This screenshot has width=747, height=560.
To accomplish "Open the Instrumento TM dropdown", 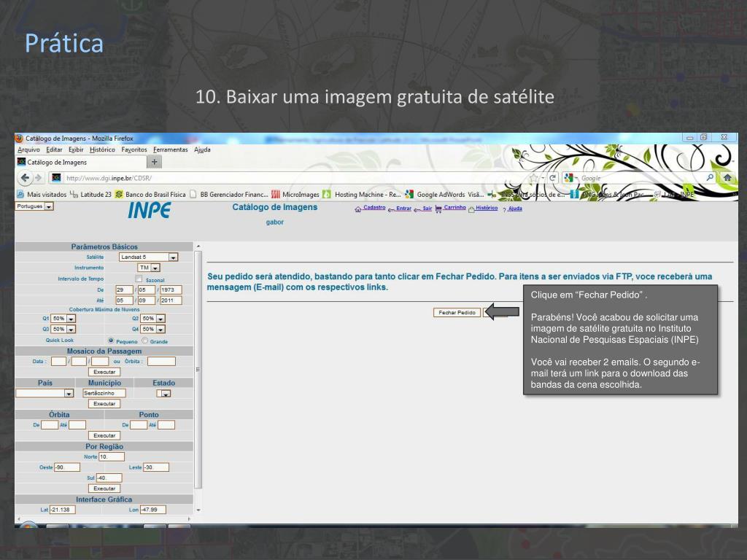I will pos(149,268).
